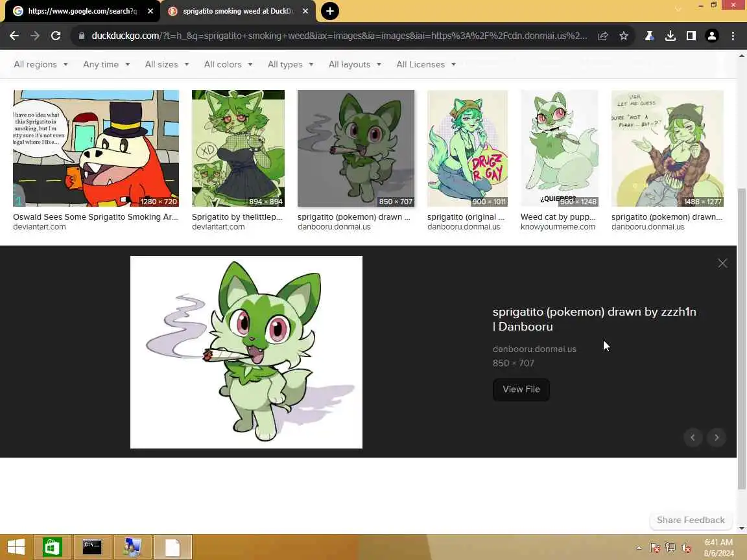The image size is (747, 560).
Task: Open the All Licenses dropdown
Action: [426, 64]
